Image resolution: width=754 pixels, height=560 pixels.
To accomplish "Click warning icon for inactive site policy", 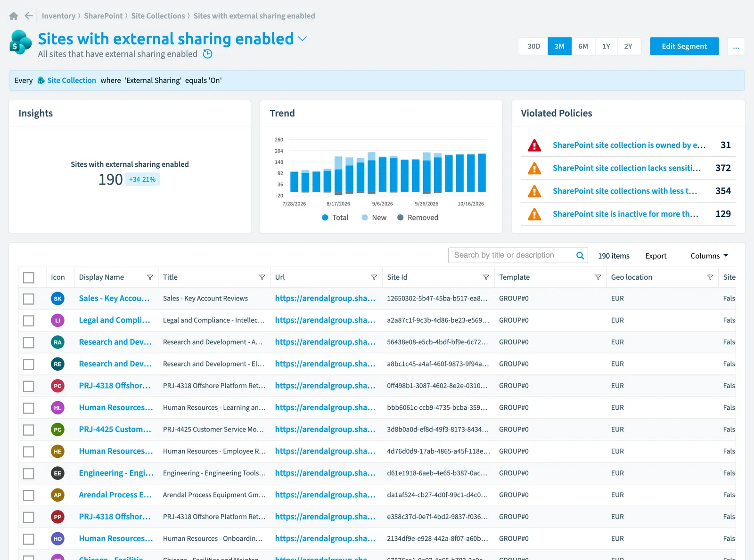I will tap(534, 214).
